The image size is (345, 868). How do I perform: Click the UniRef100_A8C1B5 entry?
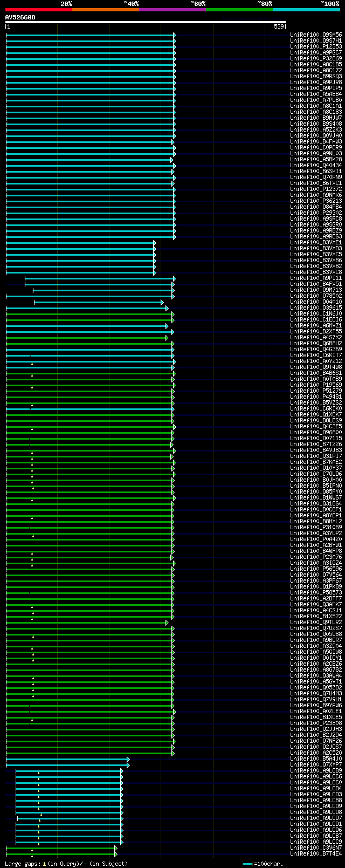316,65
